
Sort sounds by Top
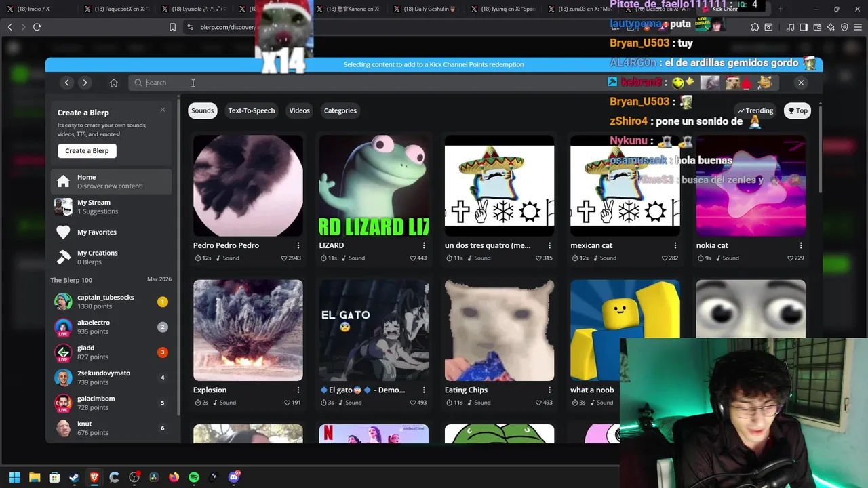[797, 110]
